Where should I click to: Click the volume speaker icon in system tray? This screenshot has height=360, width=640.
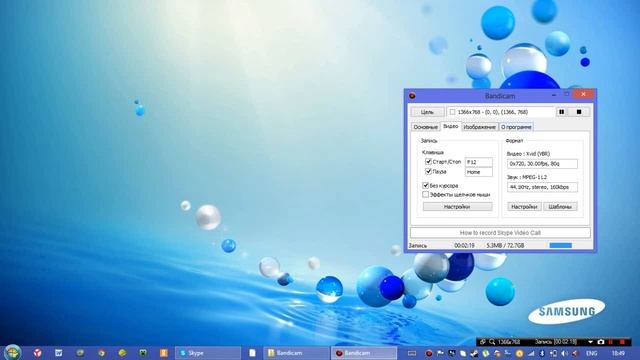(564, 353)
